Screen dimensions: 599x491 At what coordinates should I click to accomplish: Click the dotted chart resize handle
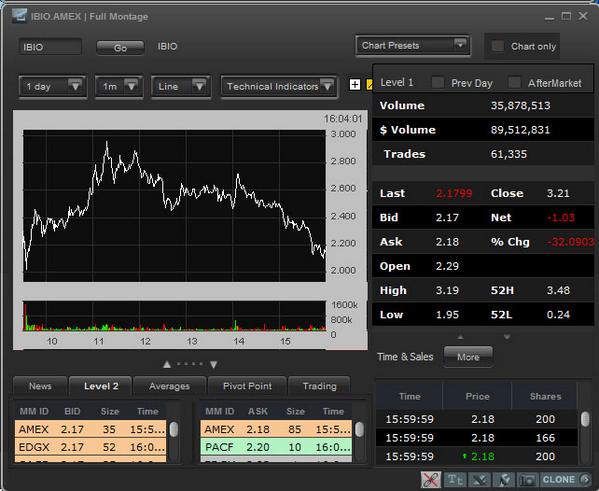click(190, 364)
